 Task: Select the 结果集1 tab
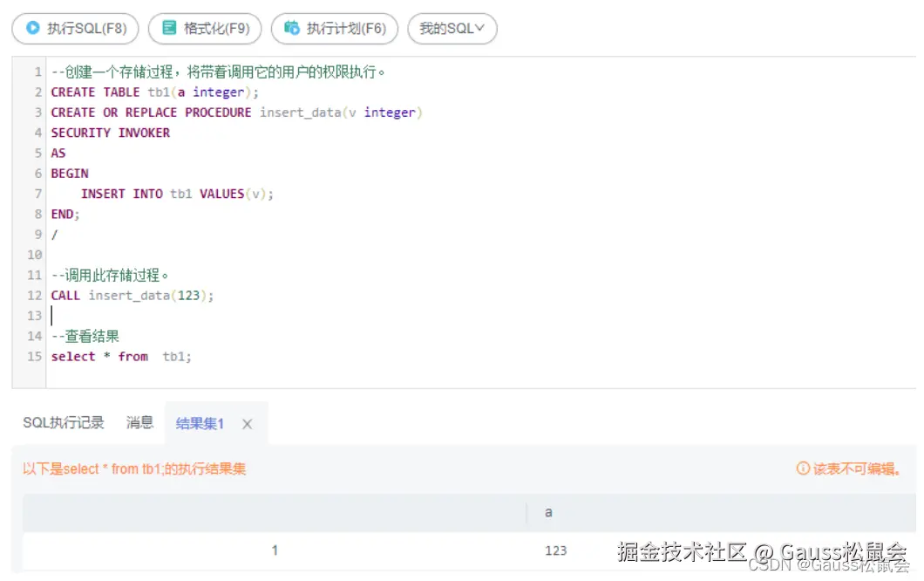pyautogui.click(x=199, y=424)
